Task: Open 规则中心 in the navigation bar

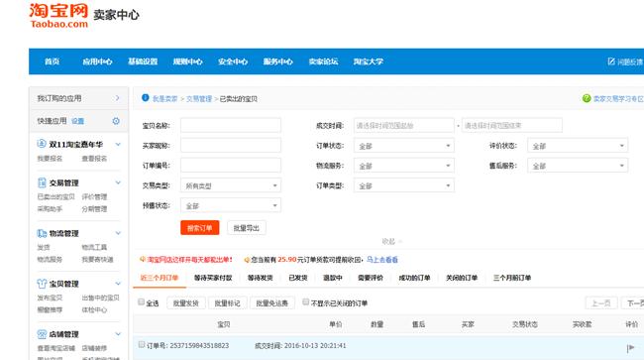Action: coord(187,61)
